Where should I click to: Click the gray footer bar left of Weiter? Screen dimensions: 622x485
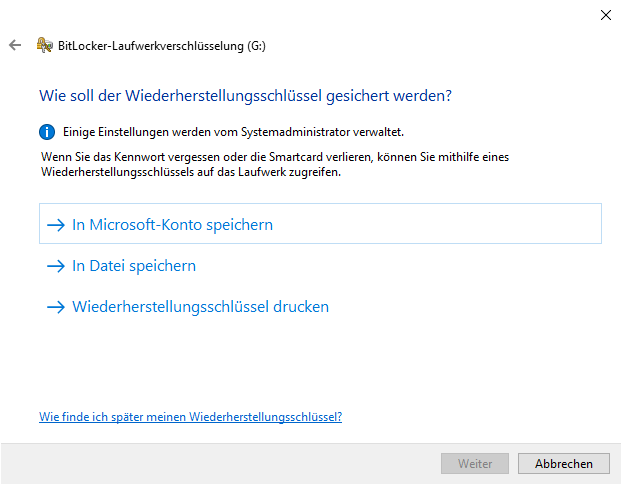coord(220,464)
